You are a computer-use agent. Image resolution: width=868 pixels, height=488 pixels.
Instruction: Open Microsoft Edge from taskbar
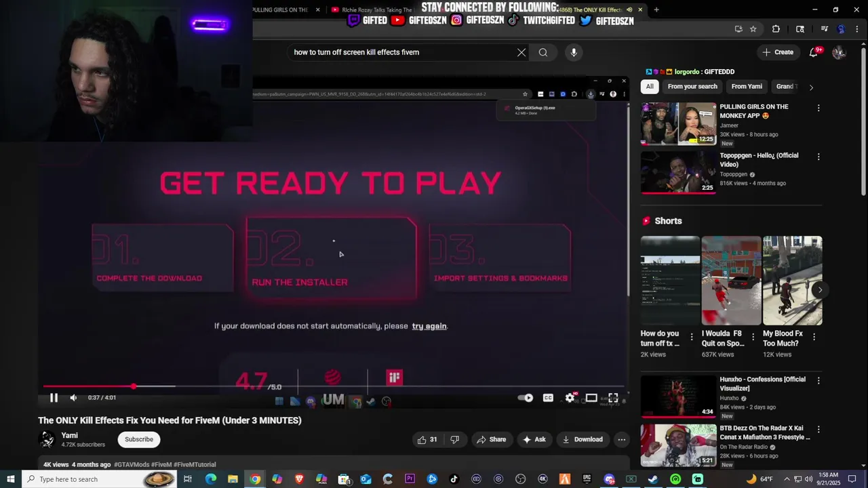[x=210, y=479]
